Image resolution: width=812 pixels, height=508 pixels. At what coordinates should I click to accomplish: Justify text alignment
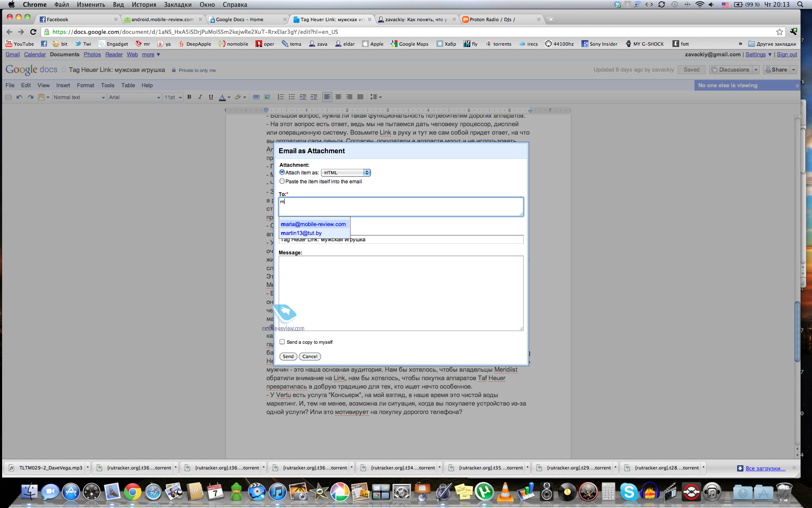click(360, 97)
